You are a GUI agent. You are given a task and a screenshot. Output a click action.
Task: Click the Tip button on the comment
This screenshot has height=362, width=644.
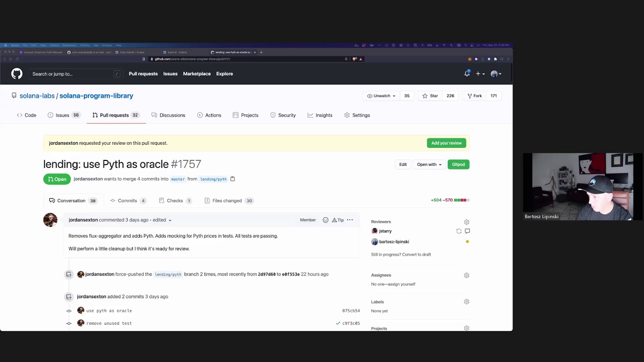click(338, 220)
